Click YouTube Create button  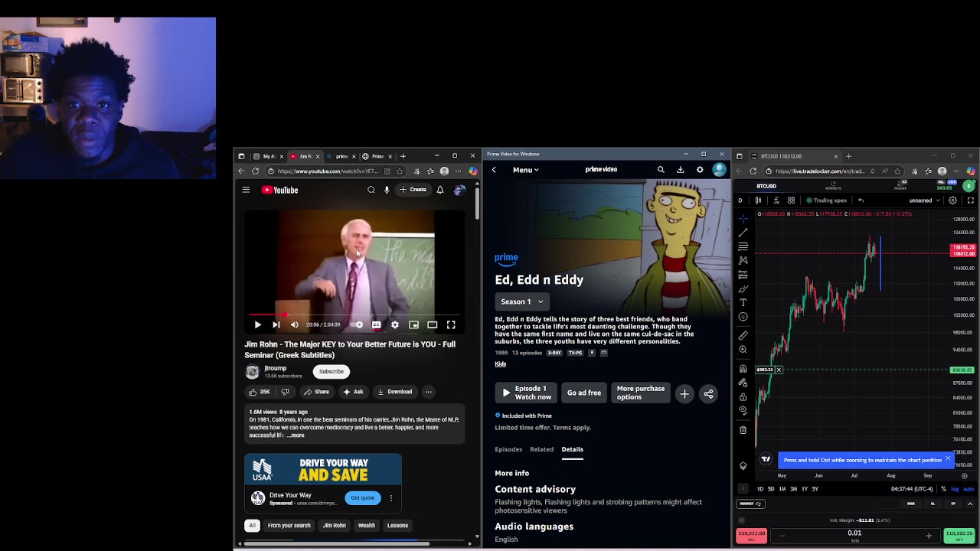click(x=413, y=190)
